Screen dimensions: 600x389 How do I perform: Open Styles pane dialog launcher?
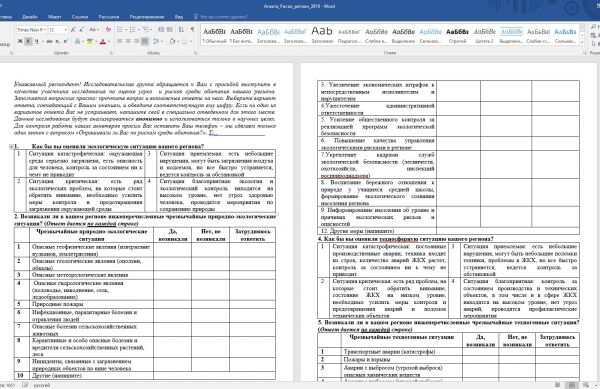(x=584, y=53)
